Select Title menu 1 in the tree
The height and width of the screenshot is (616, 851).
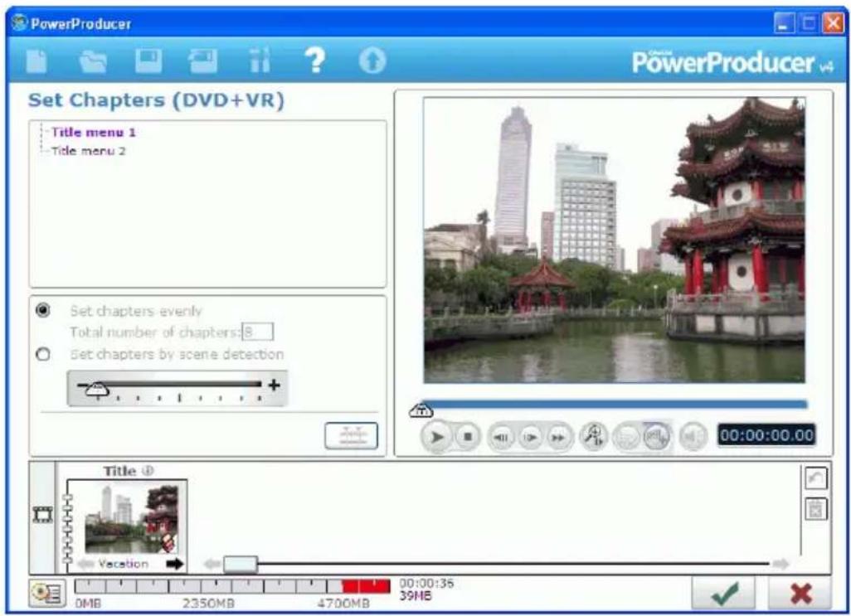[x=94, y=133]
